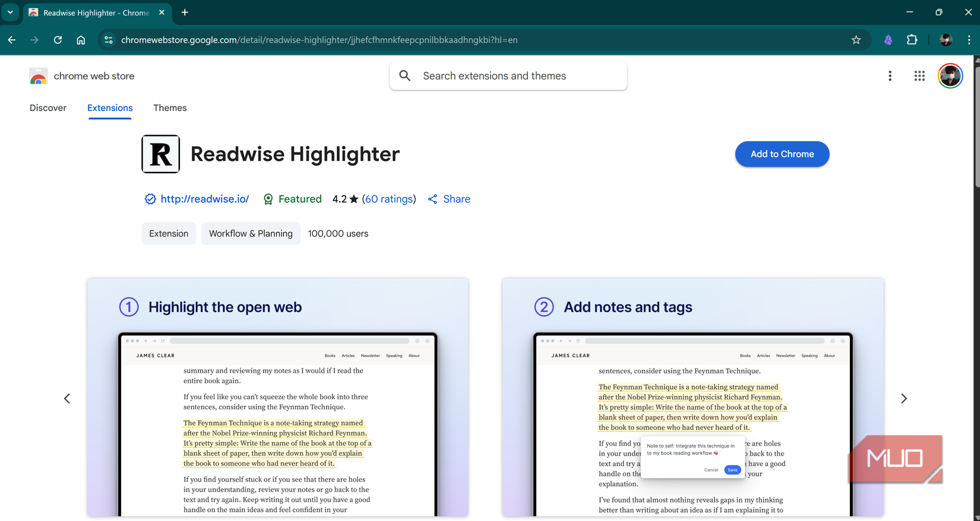Click the Featured label text
980x521 pixels.
coord(300,199)
